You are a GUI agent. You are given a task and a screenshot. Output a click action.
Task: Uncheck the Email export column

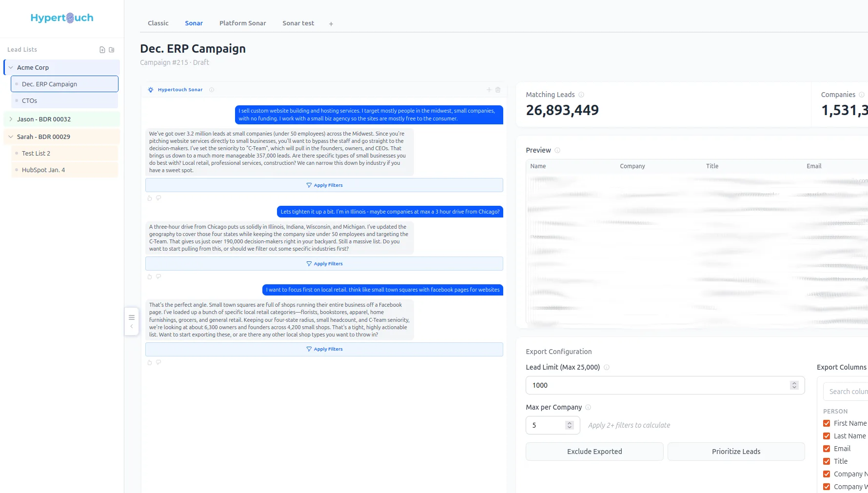[827, 449]
